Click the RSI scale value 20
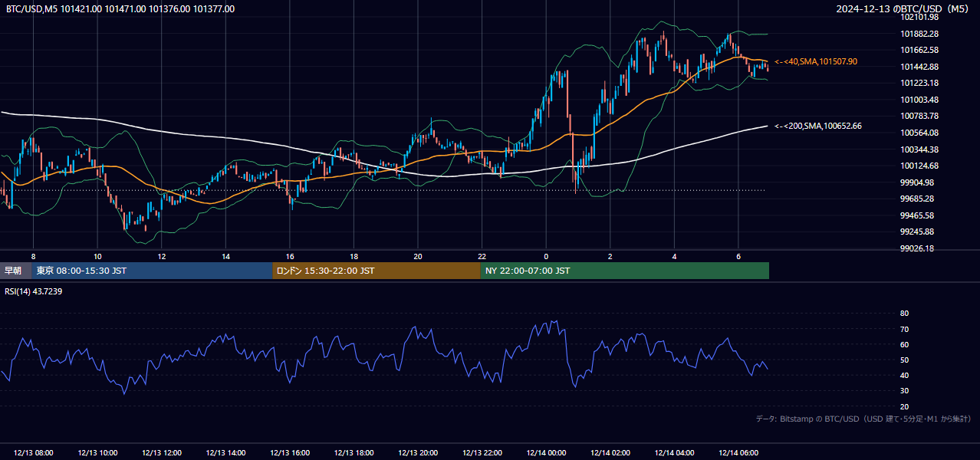The height and width of the screenshot is (460, 980). click(905, 406)
